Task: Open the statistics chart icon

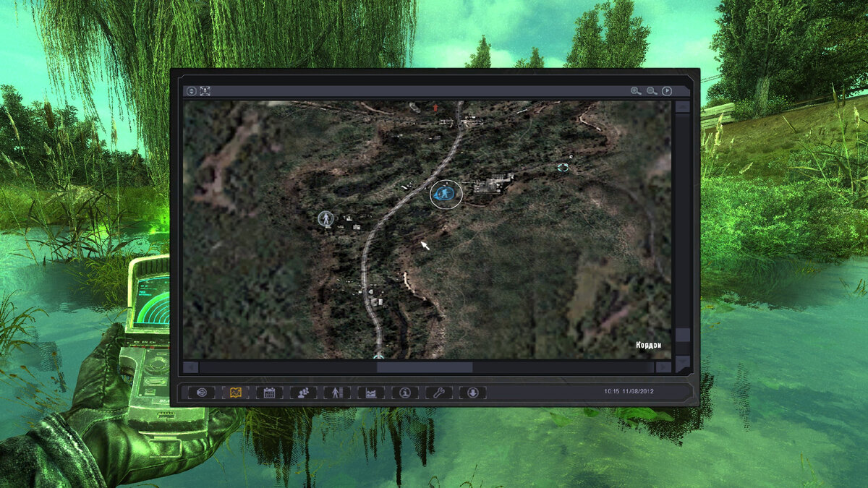Action: pyautogui.click(x=371, y=393)
